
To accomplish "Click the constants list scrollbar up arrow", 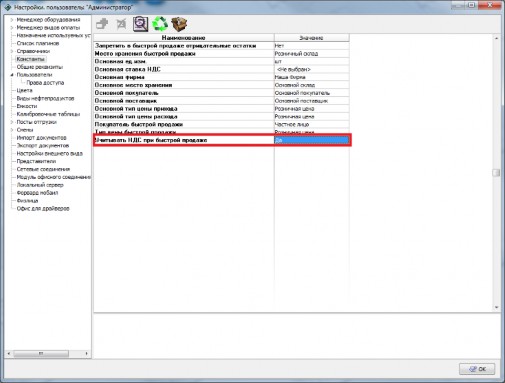I will pos(496,38).
